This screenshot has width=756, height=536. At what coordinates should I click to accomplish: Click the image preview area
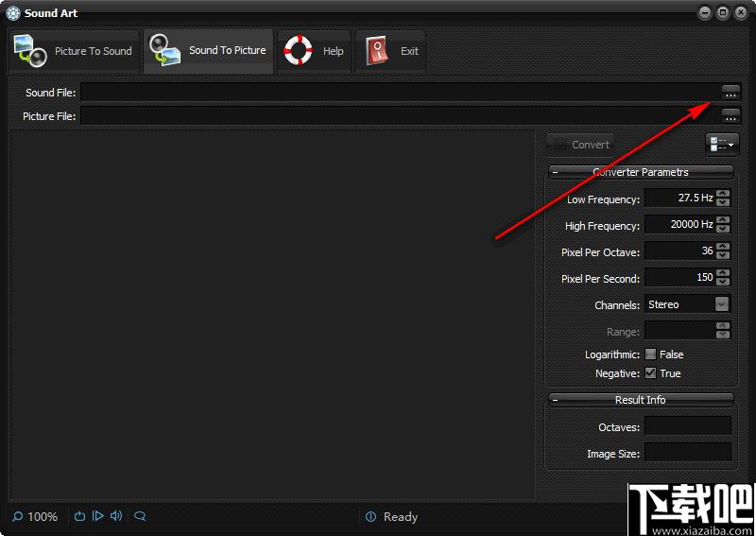(x=272, y=315)
